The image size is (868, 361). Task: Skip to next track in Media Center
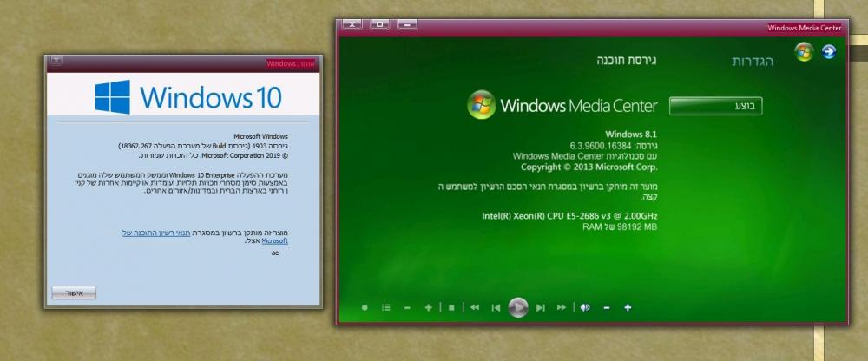tap(540, 308)
